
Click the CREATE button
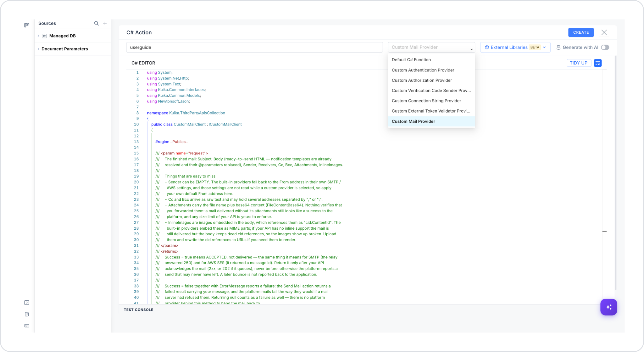pos(581,32)
